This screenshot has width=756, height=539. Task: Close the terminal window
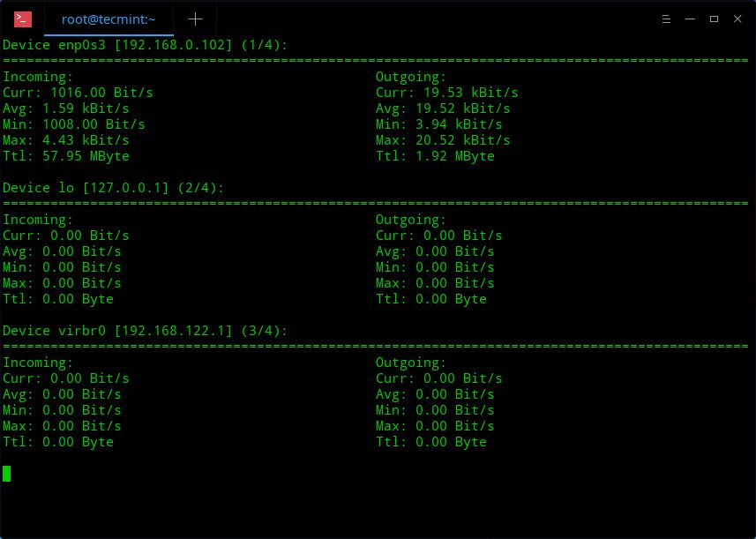coord(737,19)
